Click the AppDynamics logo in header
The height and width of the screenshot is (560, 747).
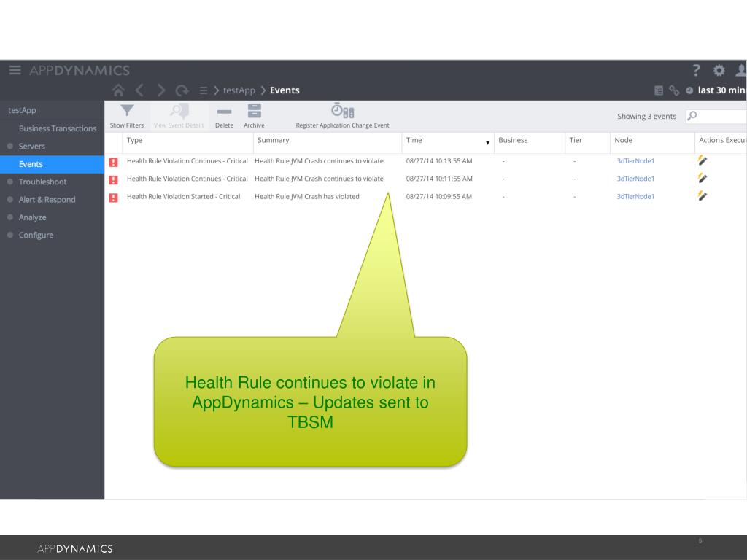[80, 71]
